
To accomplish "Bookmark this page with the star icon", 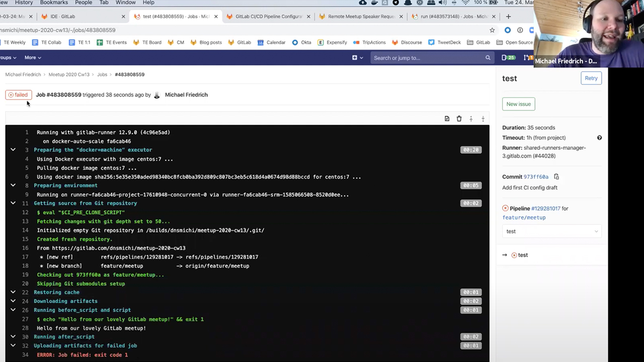I will (x=492, y=30).
